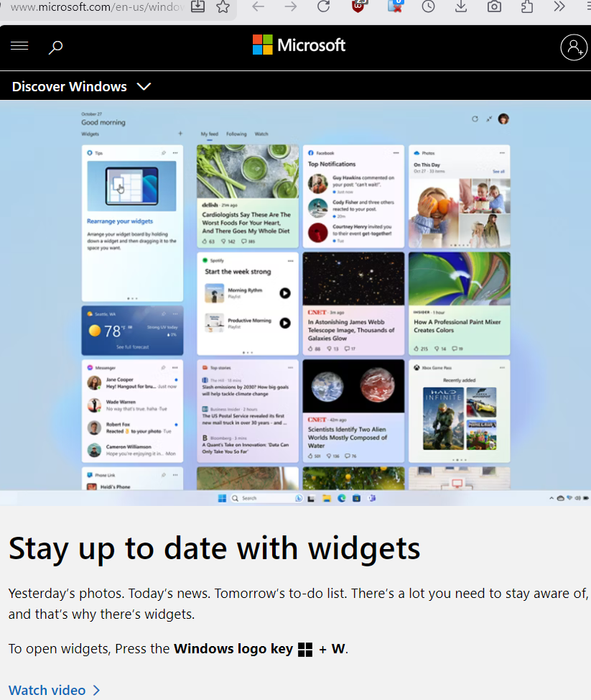
Task: Reload the page
Action: pos(324,6)
